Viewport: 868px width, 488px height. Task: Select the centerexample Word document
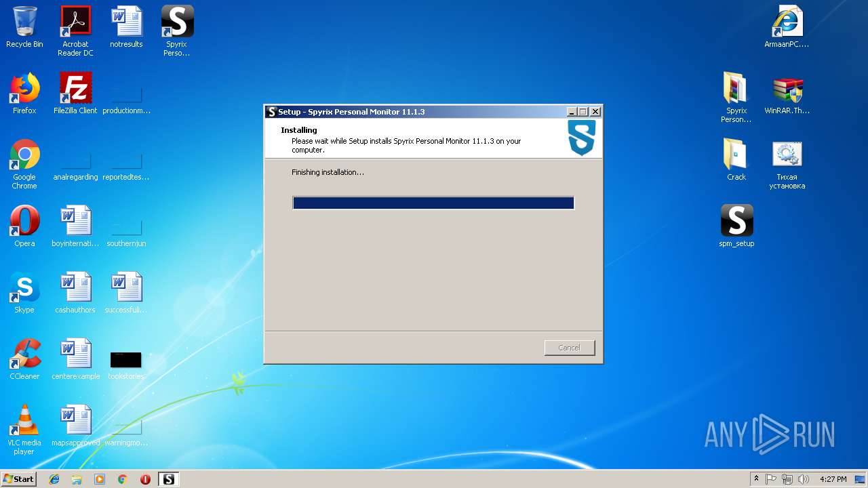click(x=75, y=359)
